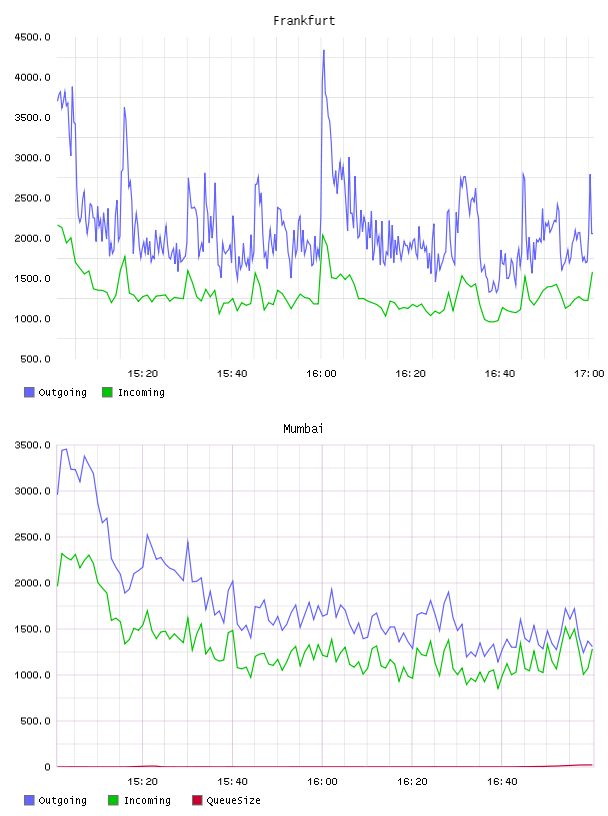The width and height of the screenshot is (608, 816).
Task: Click the 16:00 time label on Frankfurt chart
Action: point(321,374)
